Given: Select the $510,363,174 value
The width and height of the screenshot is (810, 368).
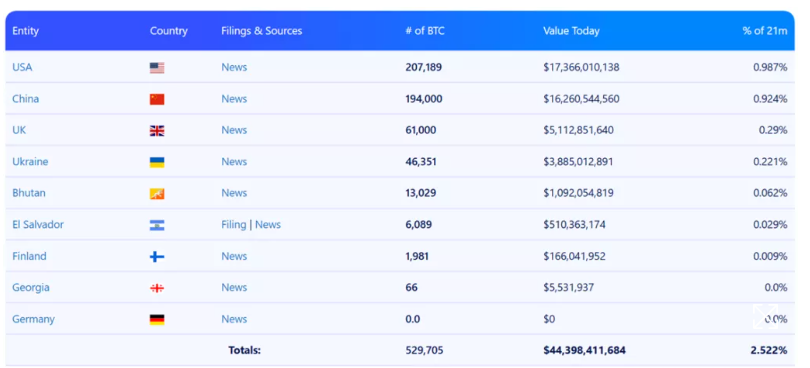Looking at the screenshot, I should tap(574, 224).
